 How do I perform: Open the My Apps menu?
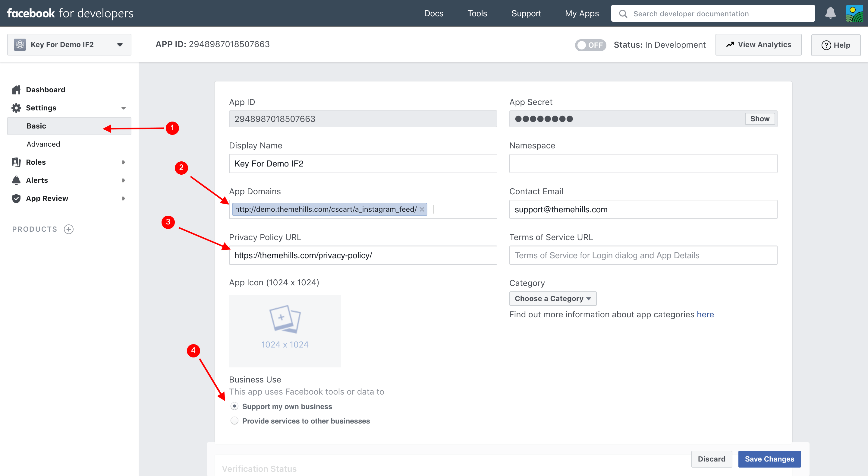pyautogui.click(x=582, y=14)
